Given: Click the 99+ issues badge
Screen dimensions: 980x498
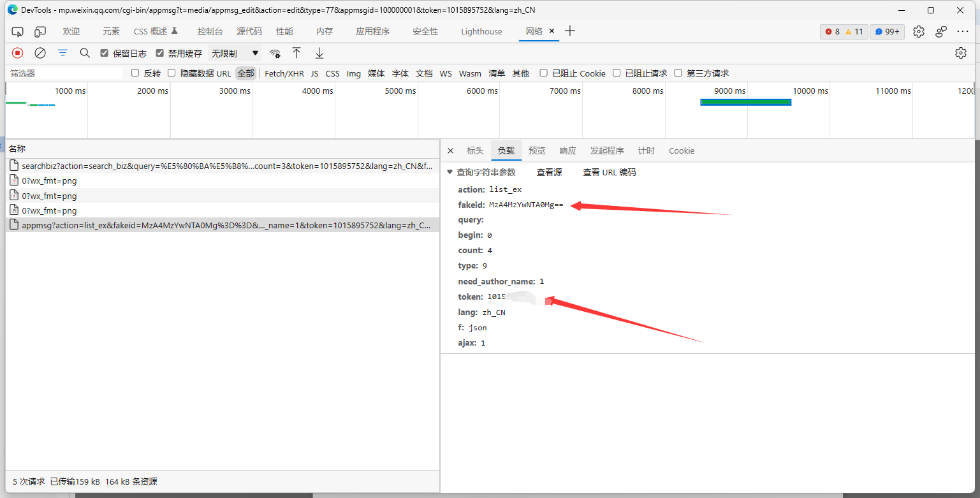Looking at the screenshot, I should coord(888,31).
